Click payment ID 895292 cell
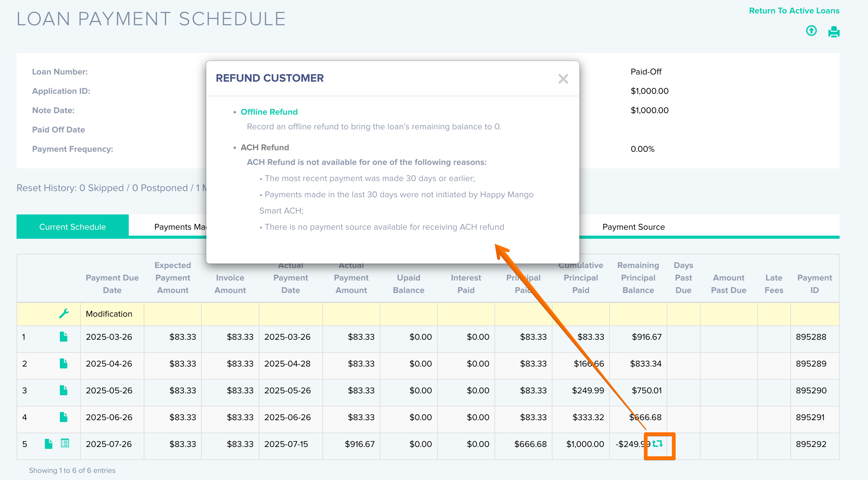 pyautogui.click(x=811, y=444)
